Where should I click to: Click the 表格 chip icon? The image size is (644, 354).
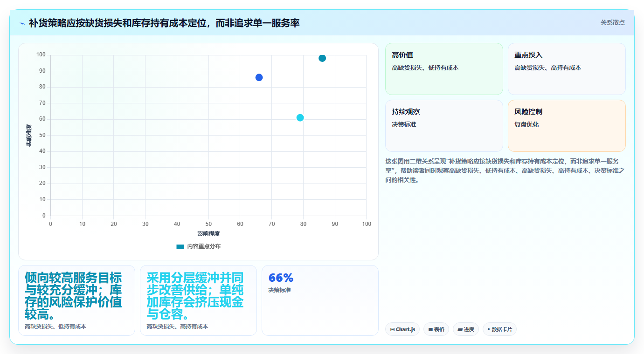(431, 329)
